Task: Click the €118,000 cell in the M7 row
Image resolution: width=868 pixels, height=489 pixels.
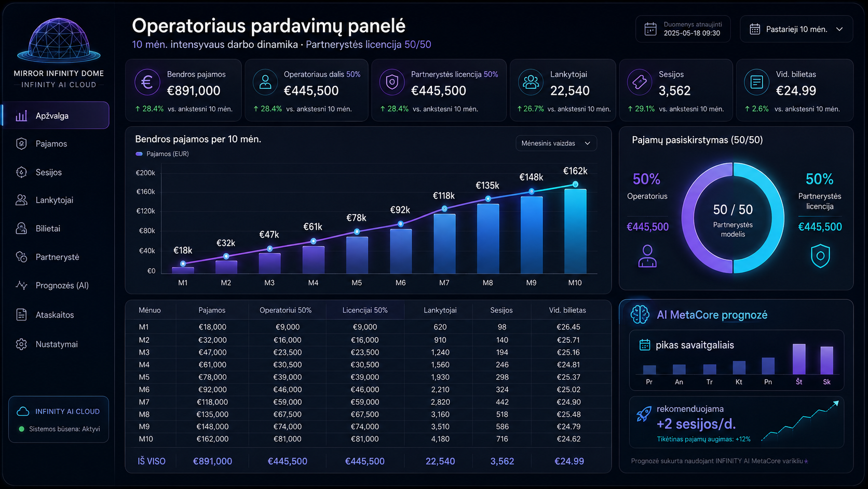Action: (212, 402)
